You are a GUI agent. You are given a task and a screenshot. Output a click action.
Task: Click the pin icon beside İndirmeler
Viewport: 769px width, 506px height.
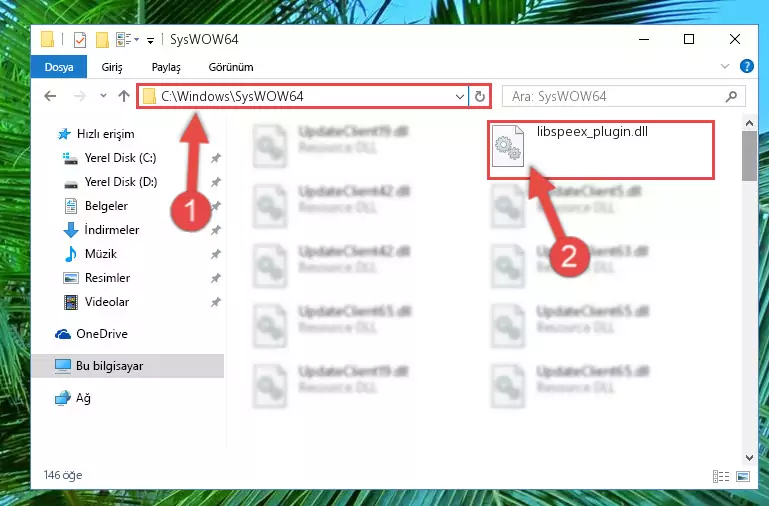coord(215,230)
